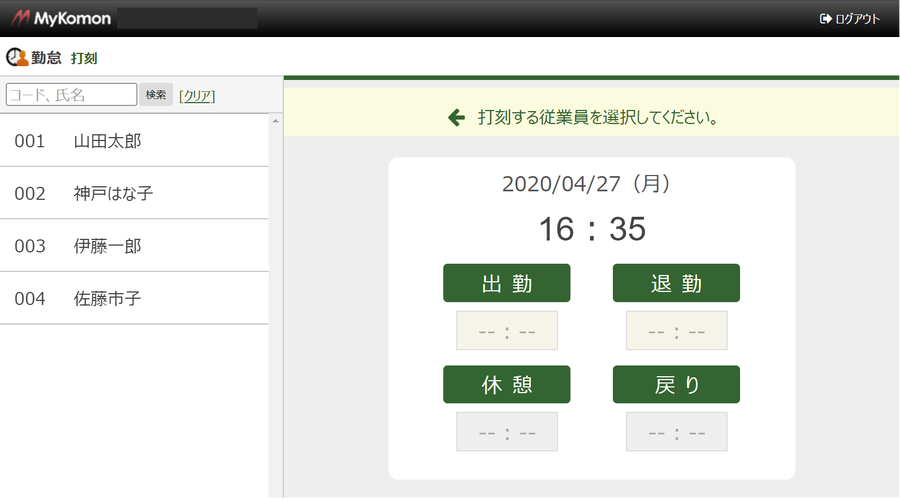This screenshot has width=900, height=500.
Task: Select employee 004 佐藤市子
Action: tap(134, 298)
